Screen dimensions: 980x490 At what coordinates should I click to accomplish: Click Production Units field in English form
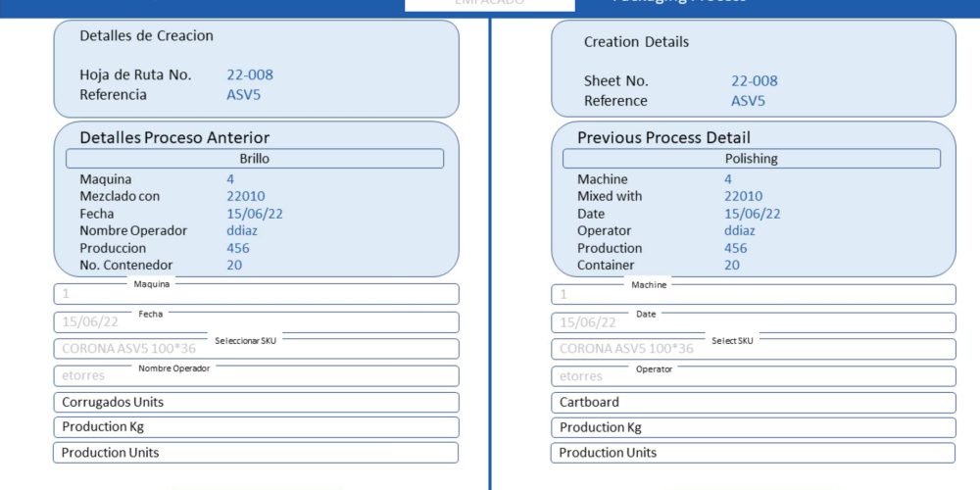click(753, 453)
